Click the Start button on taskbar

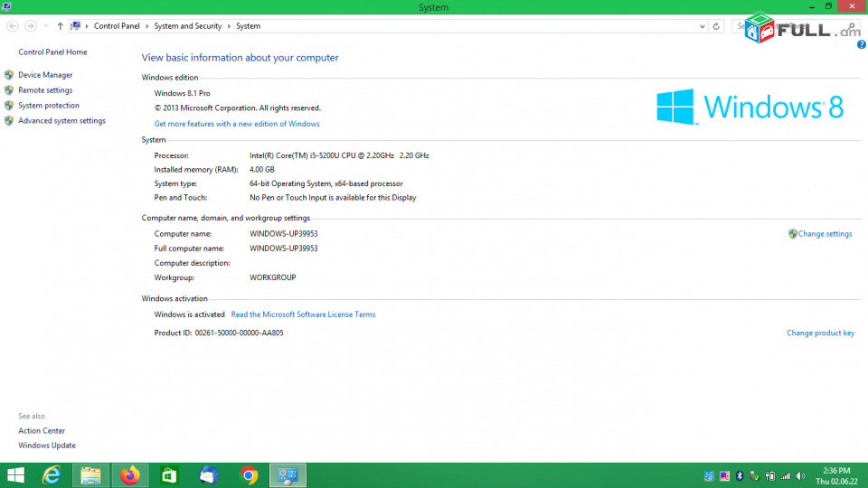pyautogui.click(x=15, y=475)
